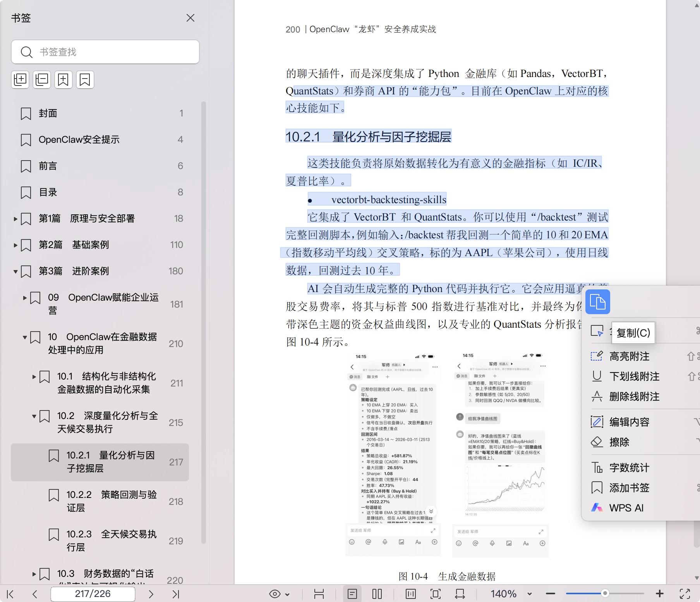This screenshot has width=700, height=602.
Task: Click bookmarks panel scrollbar
Action: pyautogui.click(x=204, y=323)
